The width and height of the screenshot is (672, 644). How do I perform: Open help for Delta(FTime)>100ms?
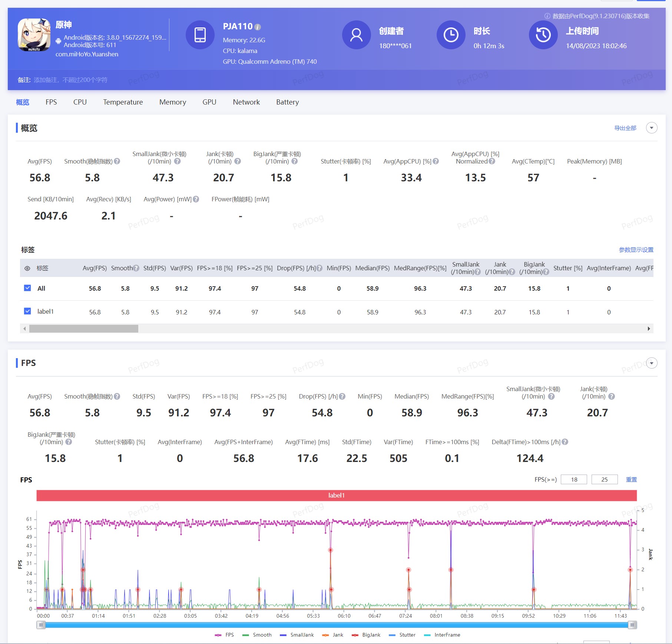click(565, 442)
